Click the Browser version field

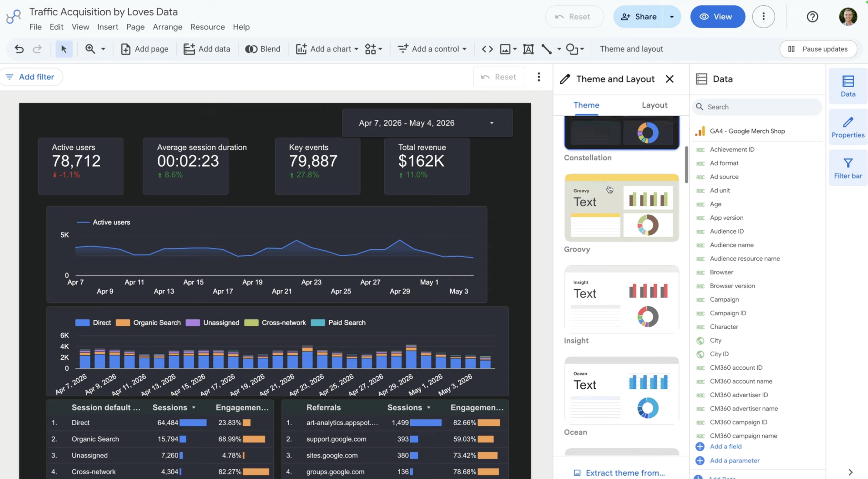[732, 286]
